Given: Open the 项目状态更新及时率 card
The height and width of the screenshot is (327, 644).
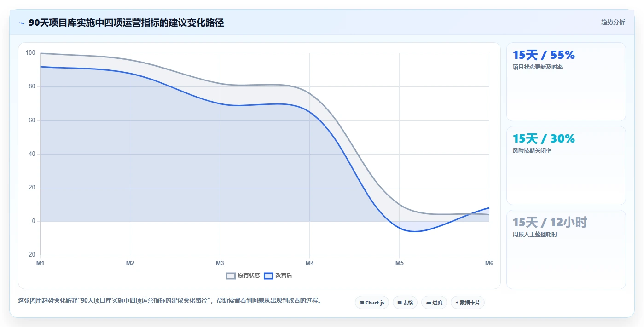Looking at the screenshot, I should click(x=566, y=82).
